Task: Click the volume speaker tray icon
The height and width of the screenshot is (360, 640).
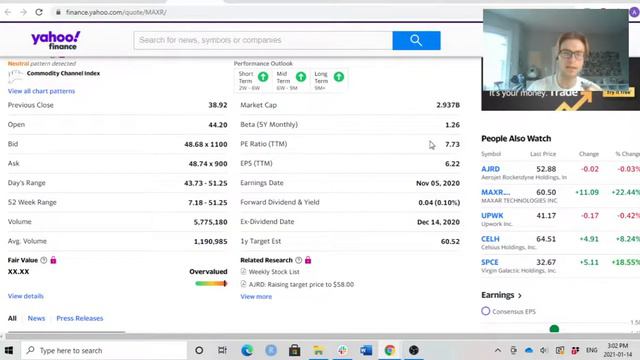Action: coord(544,350)
